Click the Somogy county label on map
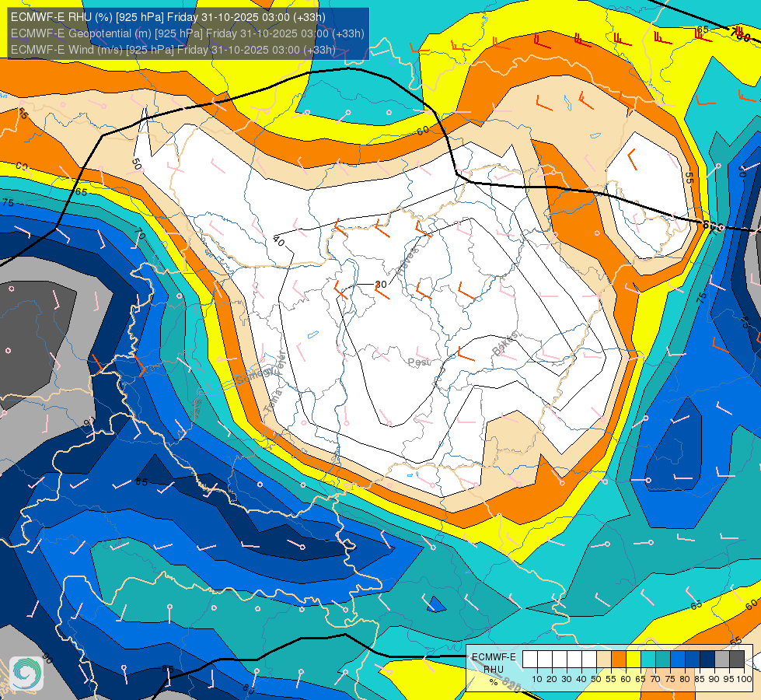 click(x=256, y=376)
